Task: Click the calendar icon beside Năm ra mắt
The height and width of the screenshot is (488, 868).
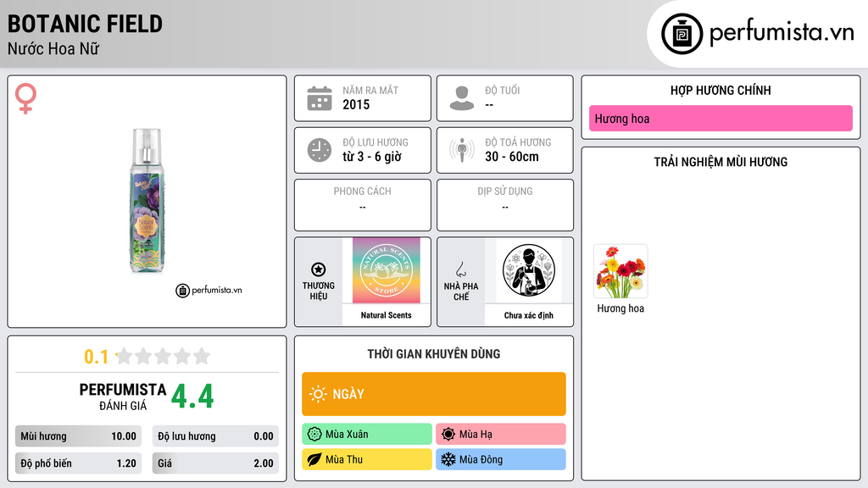Action: pyautogui.click(x=320, y=98)
